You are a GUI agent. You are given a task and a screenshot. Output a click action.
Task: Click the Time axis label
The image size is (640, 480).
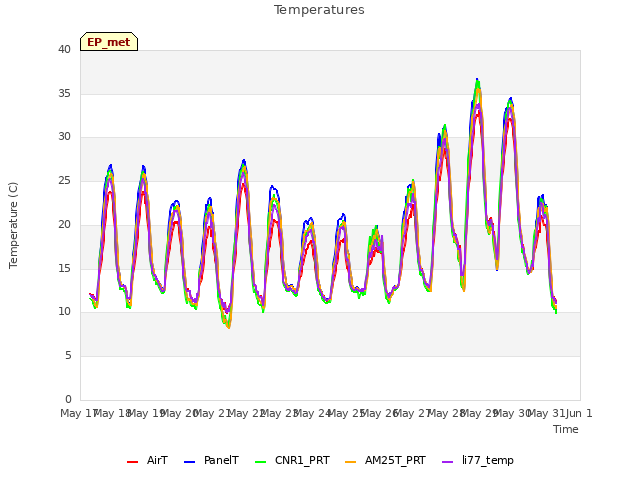566,429
